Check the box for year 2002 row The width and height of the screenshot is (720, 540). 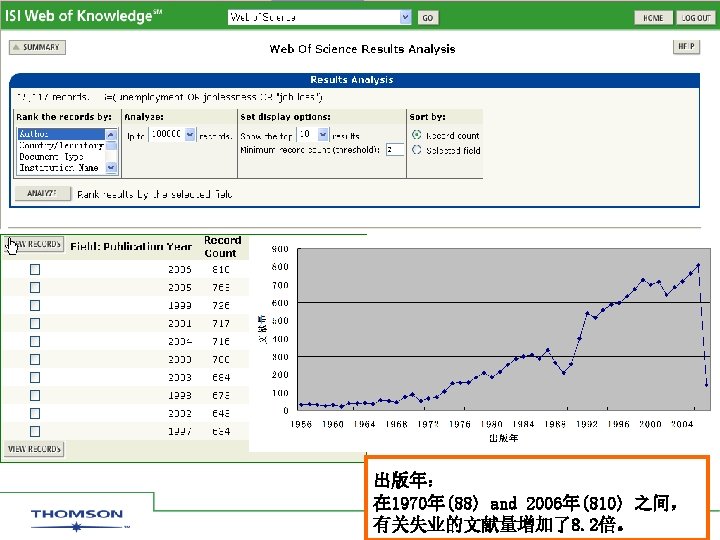(x=35, y=413)
